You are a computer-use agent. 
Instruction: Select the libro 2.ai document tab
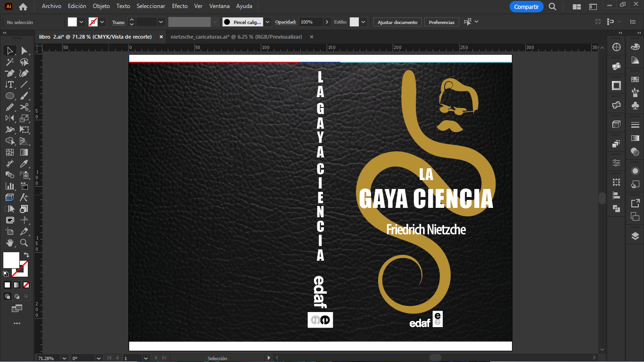(x=95, y=37)
